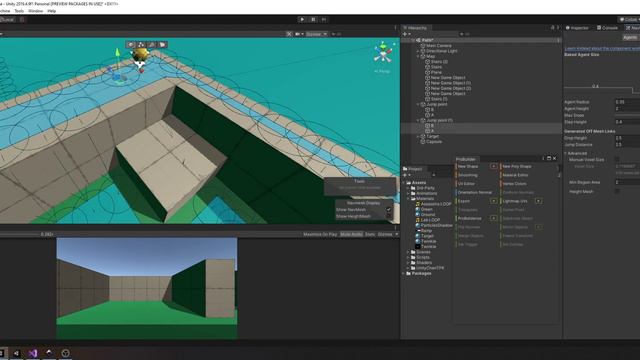Image resolution: width=640 pixels, height=360 pixels.
Task: Open the Tools menu in the menu bar
Action: coord(19,11)
